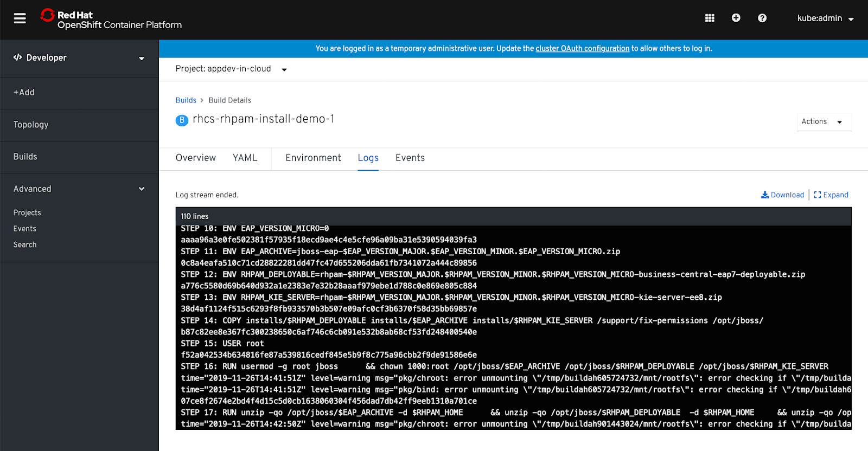The image size is (868, 451).
Task: Collapse the Advanced navigation section
Action: point(79,189)
